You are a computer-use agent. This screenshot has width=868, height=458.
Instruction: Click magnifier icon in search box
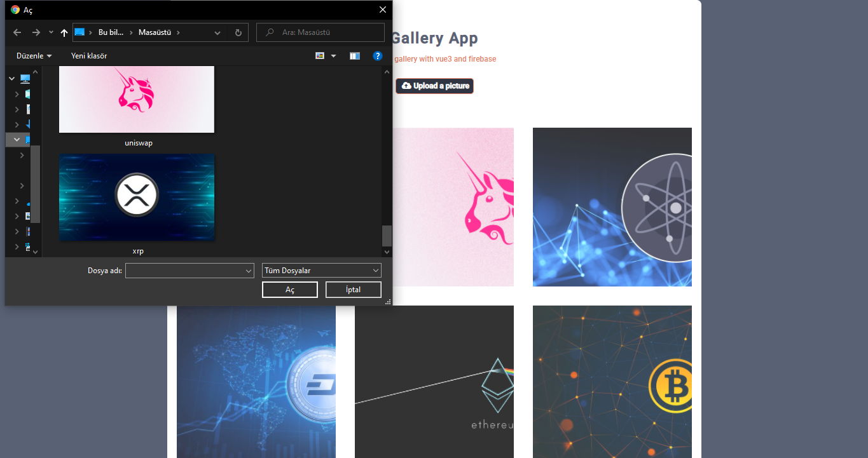pos(270,32)
